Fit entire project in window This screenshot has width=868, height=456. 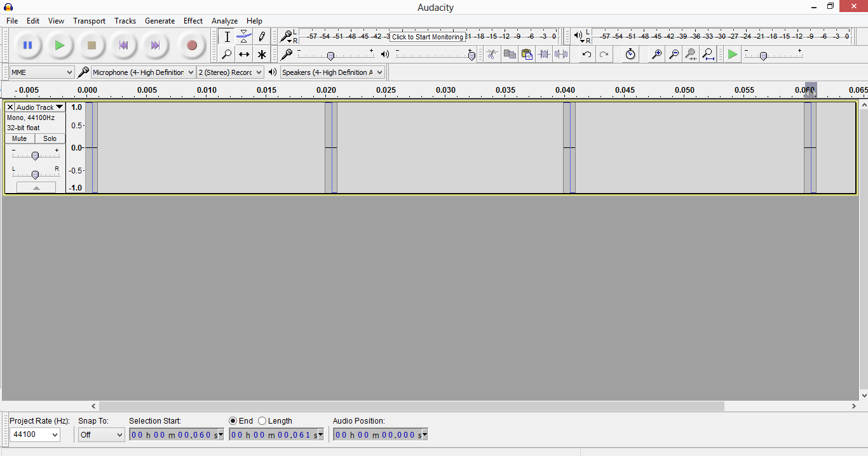709,54
